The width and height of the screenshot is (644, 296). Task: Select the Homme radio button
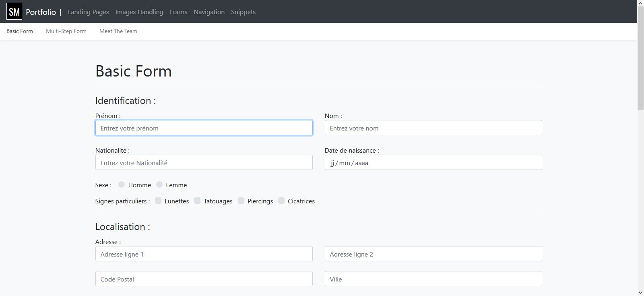tap(122, 184)
